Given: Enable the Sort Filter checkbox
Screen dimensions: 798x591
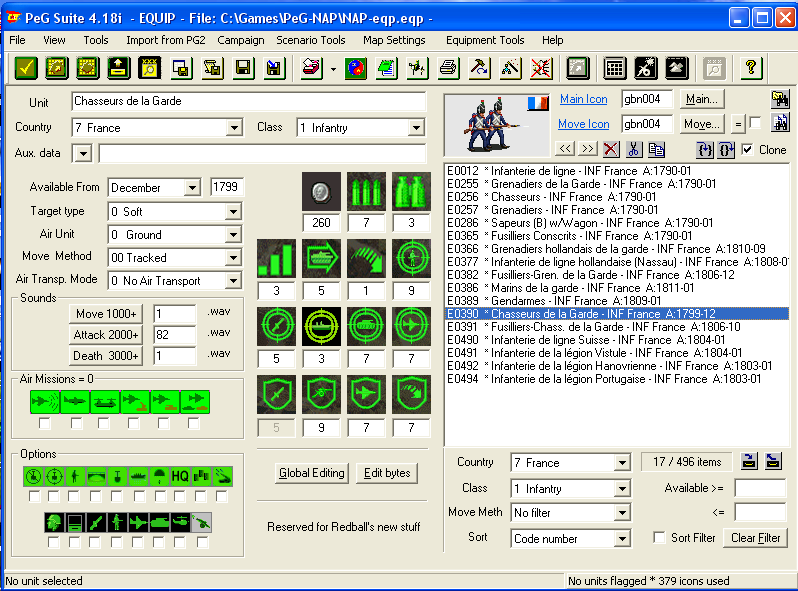Looking at the screenshot, I should click(659, 538).
